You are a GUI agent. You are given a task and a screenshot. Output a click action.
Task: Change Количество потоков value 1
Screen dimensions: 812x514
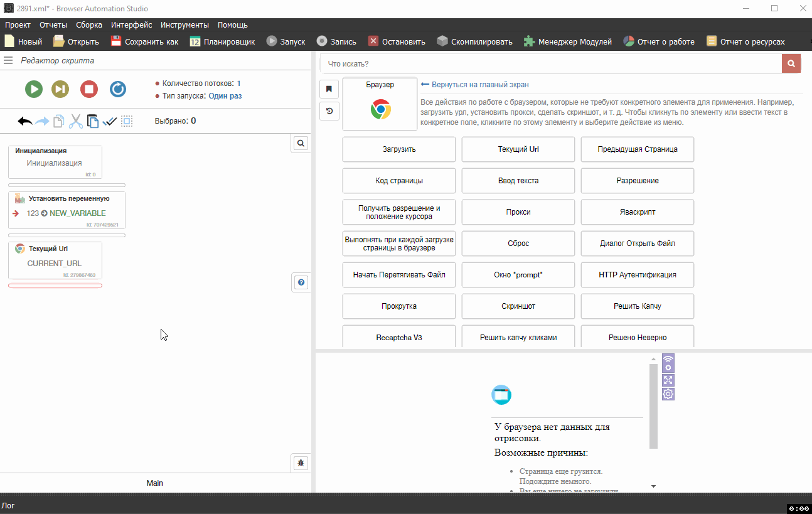(x=238, y=83)
